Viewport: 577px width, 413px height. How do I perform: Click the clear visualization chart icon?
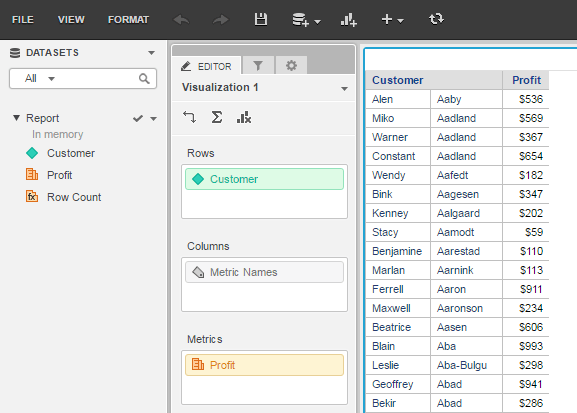click(244, 117)
